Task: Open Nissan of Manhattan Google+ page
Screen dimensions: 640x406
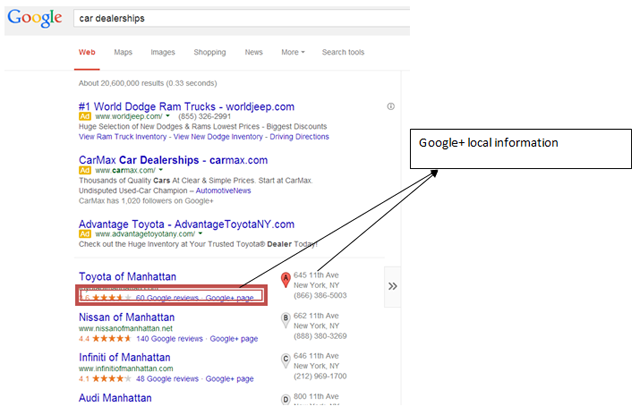Action: click(234, 339)
